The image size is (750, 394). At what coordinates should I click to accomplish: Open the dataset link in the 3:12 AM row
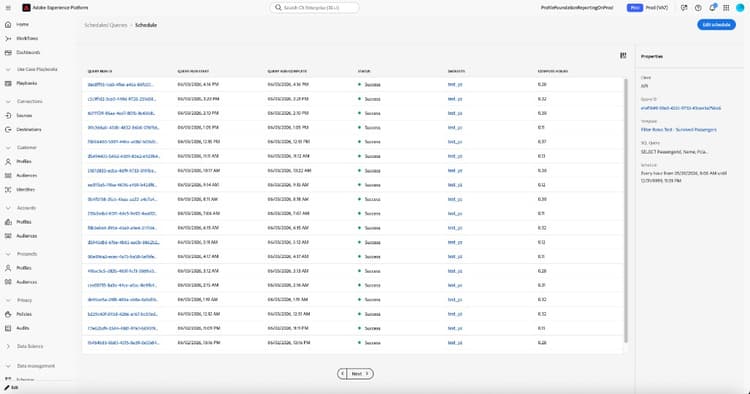(x=455, y=271)
